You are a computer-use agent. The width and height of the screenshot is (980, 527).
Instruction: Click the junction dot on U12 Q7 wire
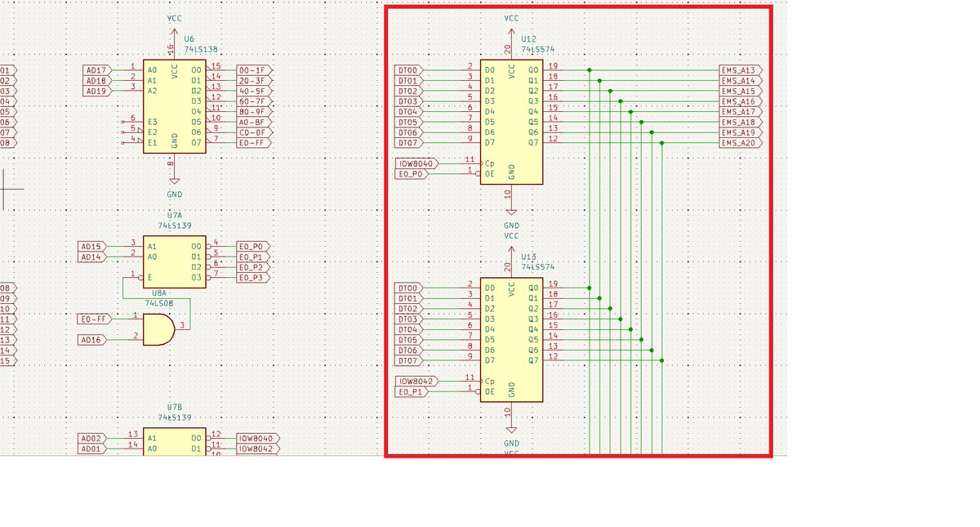coord(661,143)
